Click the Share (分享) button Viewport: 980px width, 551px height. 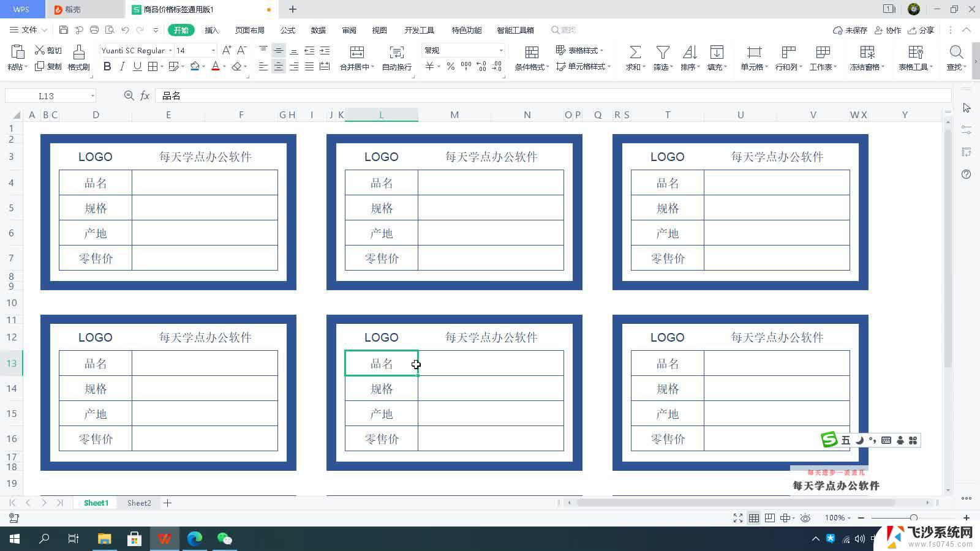921,30
